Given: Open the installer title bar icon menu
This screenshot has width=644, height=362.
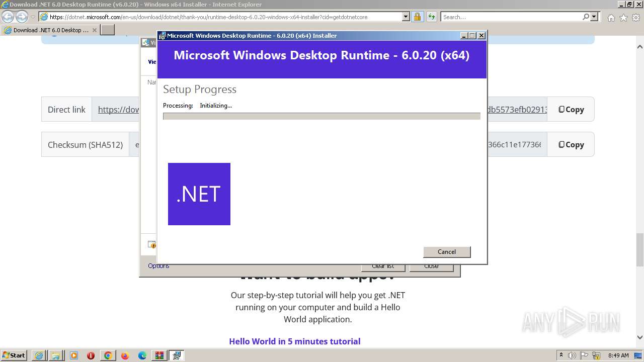Looking at the screenshot, I should [163, 36].
